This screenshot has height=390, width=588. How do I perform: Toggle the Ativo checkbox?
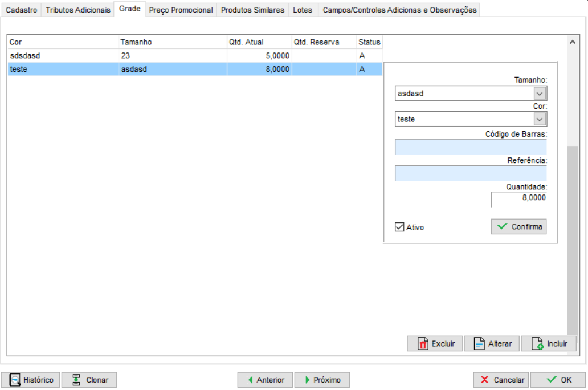399,227
